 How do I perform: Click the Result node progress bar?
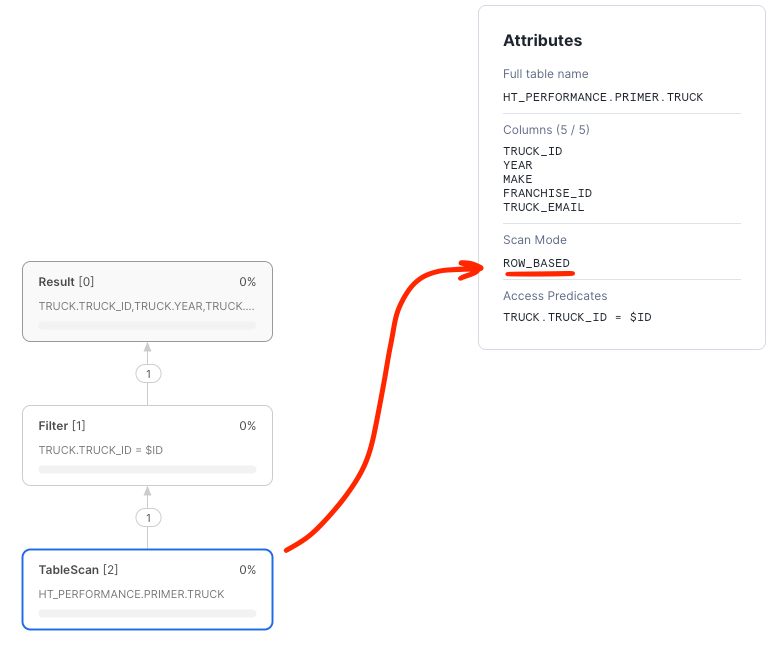coord(147,325)
